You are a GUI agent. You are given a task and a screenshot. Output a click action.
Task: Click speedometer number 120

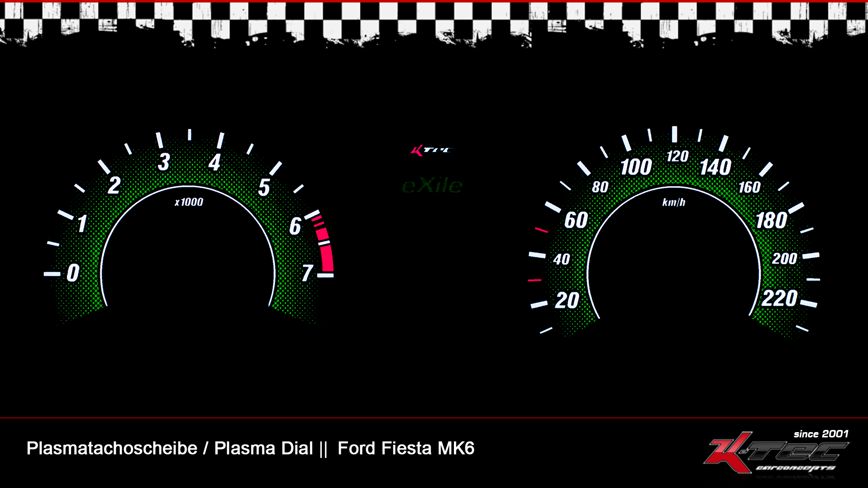pyautogui.click(x=677, y=156)
